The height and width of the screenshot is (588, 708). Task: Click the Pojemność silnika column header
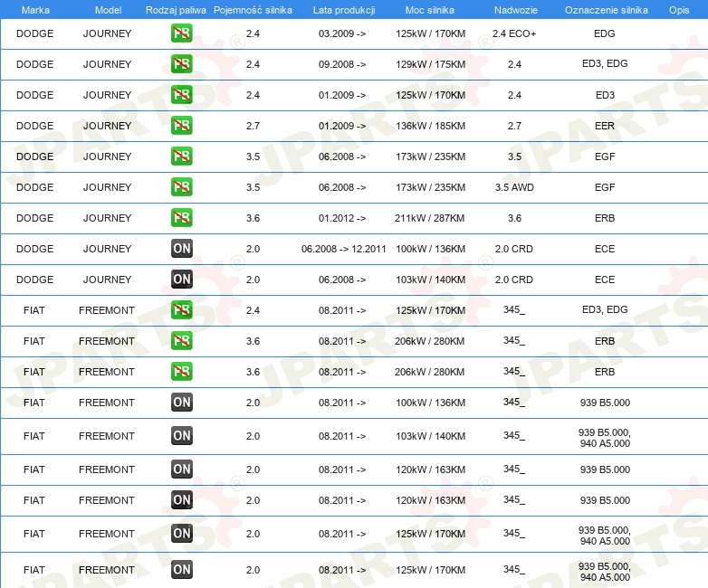pyautogui.click(x=253, y=10)
